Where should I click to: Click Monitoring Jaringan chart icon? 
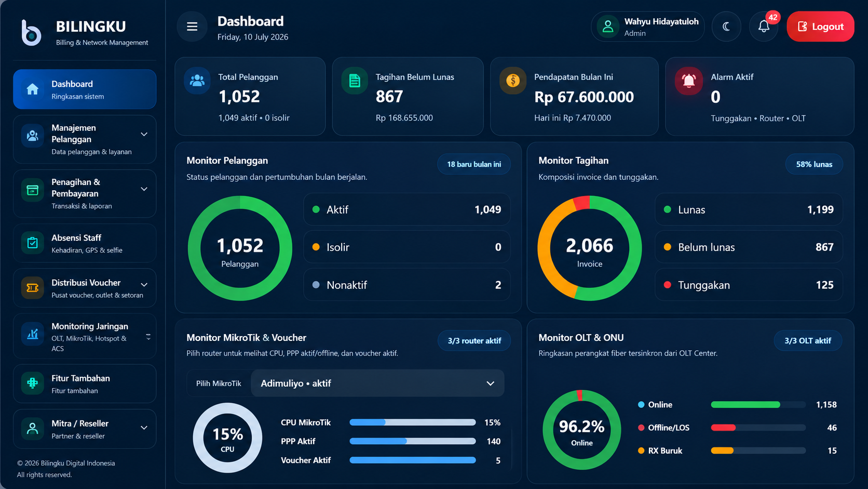tap(32, 334)
